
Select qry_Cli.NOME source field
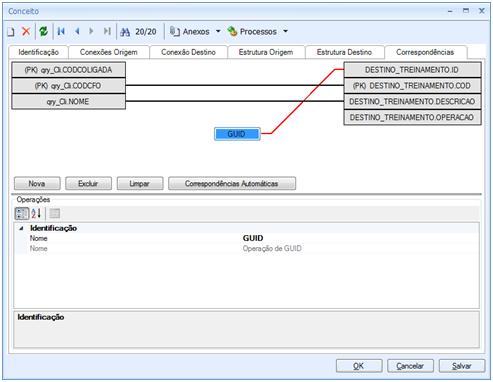(x=69, y=102)
